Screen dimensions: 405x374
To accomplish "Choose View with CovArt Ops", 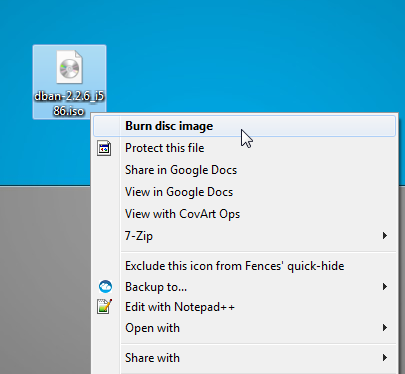I will click(244, 214).
